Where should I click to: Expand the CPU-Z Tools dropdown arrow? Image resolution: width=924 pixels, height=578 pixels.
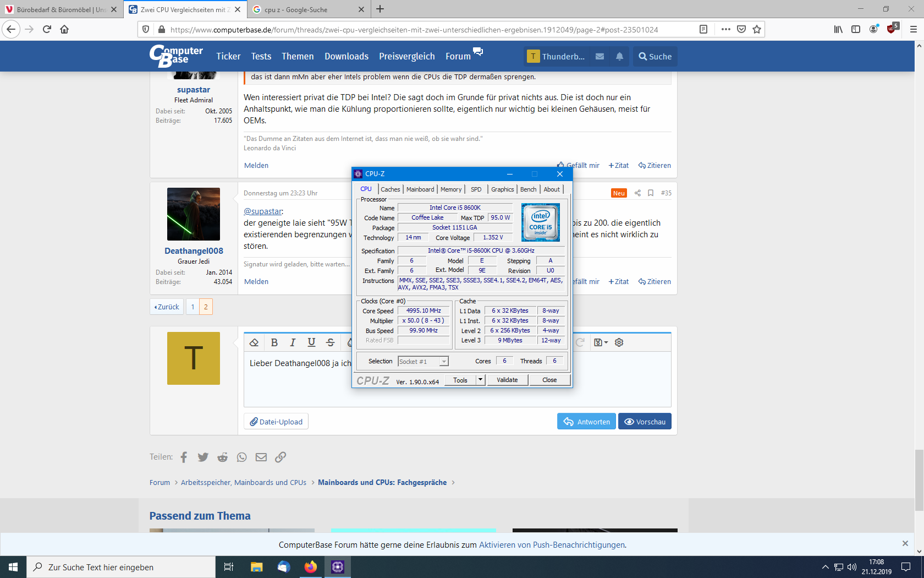pyautogui.click(x=480, y=380)
